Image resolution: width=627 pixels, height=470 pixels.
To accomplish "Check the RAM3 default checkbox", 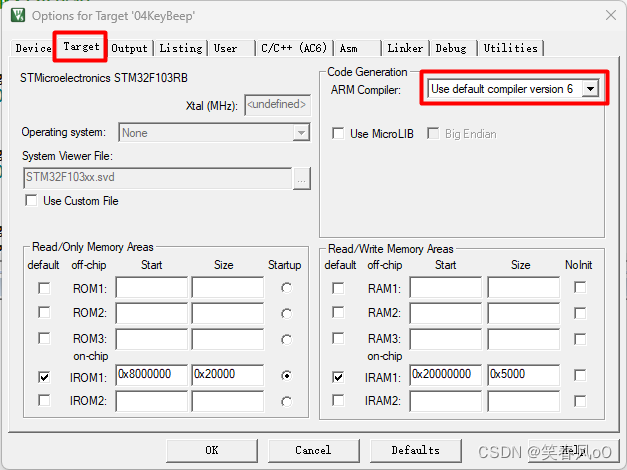I will pyautogui.click(x=338, y=338).
